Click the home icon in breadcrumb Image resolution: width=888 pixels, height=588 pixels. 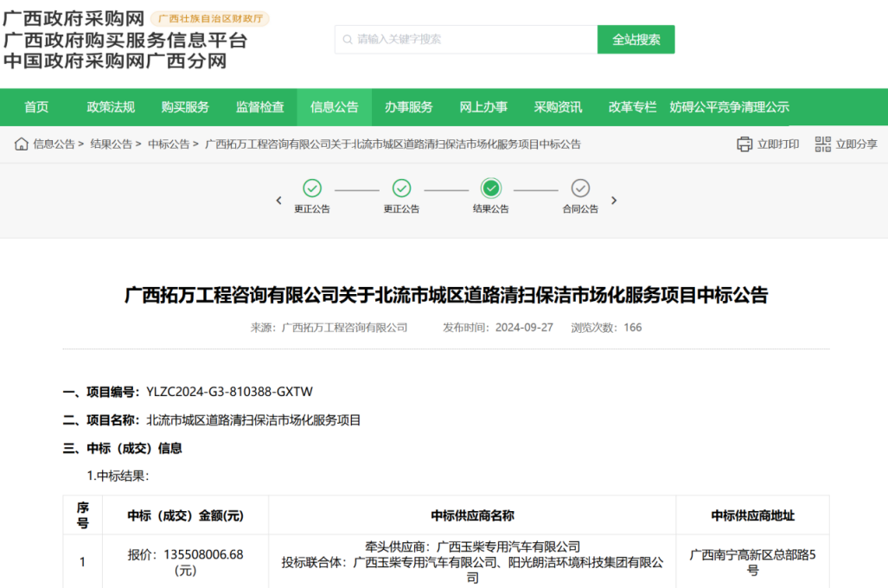pyautogui.click(x=21, y=144)
